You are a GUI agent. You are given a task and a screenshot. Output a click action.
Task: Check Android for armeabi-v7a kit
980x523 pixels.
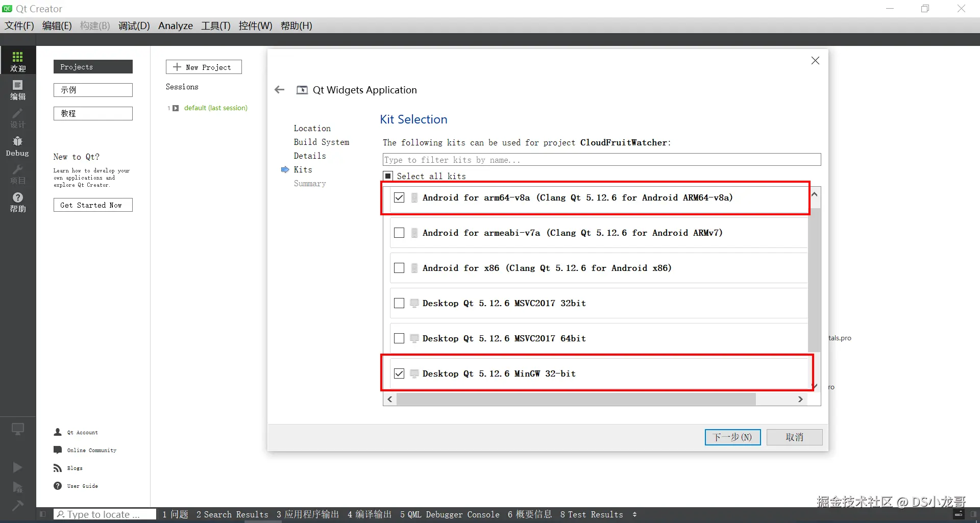(x=399, y=233)
